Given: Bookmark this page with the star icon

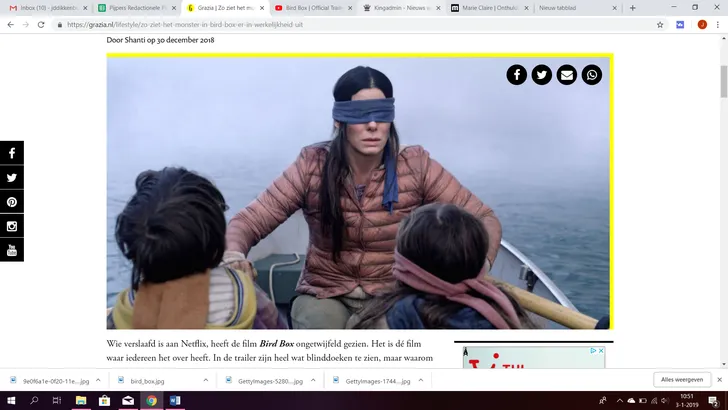Looking at the screenshot, I should [660, 25].
